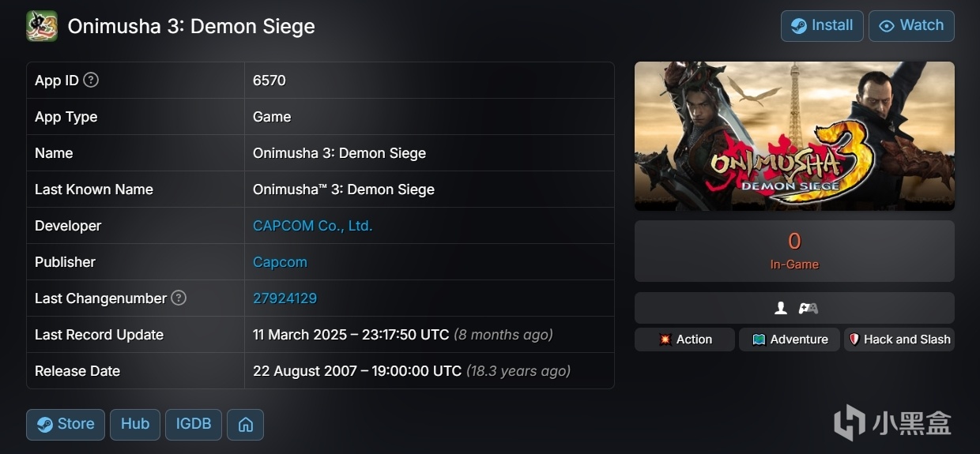Click the Watch button with eye icon

click(x=911, y=25)
